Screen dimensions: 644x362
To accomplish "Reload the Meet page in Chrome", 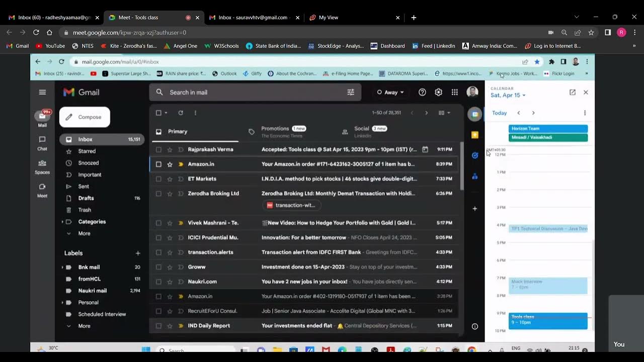I will point(36,32).
